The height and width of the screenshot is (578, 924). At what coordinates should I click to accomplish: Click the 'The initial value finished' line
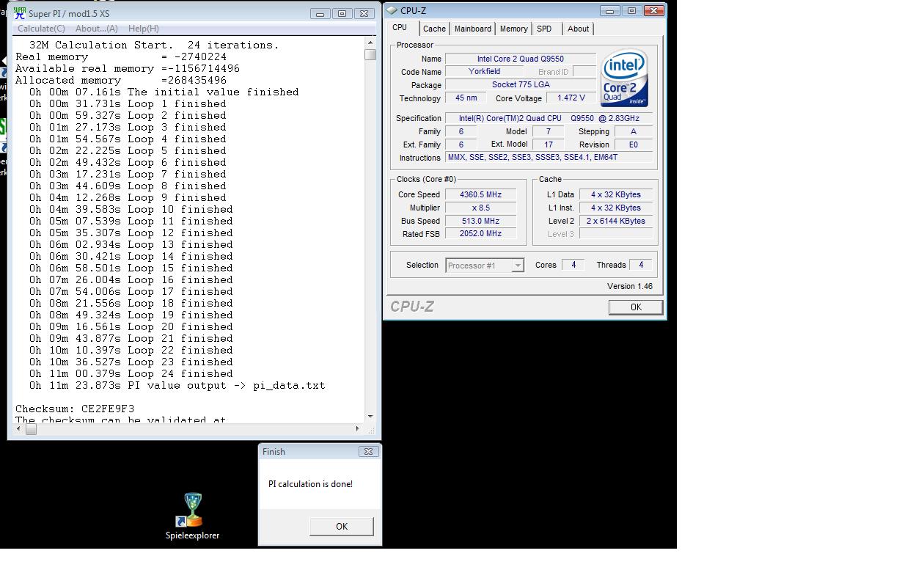pos(164,92)
